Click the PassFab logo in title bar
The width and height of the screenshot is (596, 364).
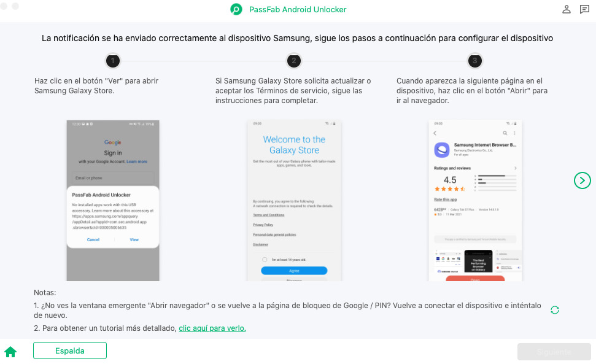tap(236, 9)
